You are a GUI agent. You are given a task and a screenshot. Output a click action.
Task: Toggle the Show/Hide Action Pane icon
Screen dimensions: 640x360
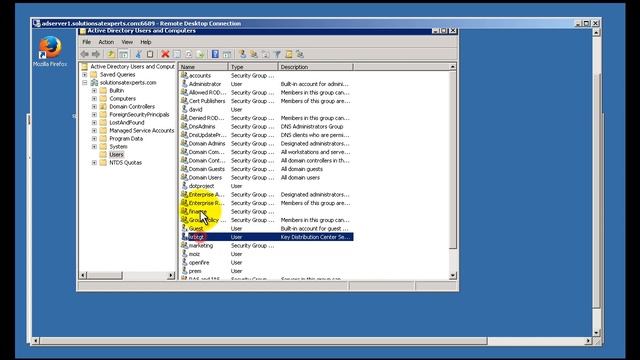click(227, 54)
